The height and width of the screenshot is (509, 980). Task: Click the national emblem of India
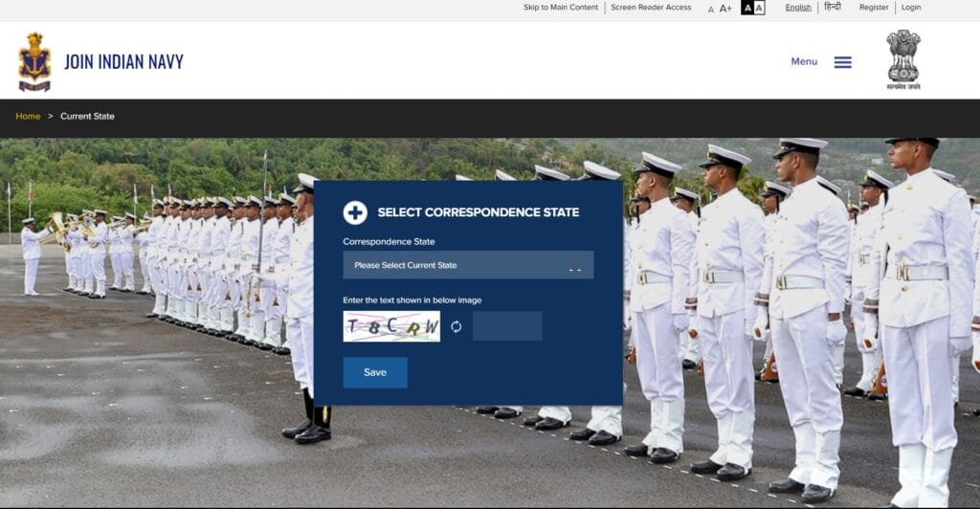(x=902, y=59)
